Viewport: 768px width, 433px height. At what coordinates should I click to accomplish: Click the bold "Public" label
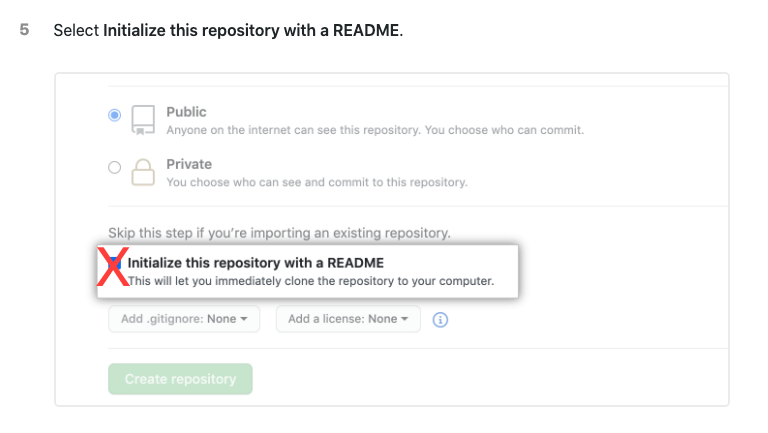(186, 112)
